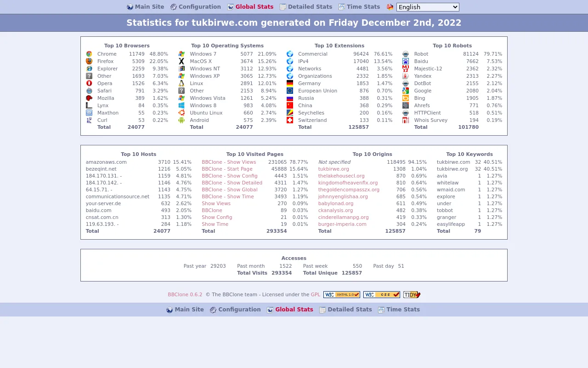Click the Top 10 Robots heading

click(452, 46)
